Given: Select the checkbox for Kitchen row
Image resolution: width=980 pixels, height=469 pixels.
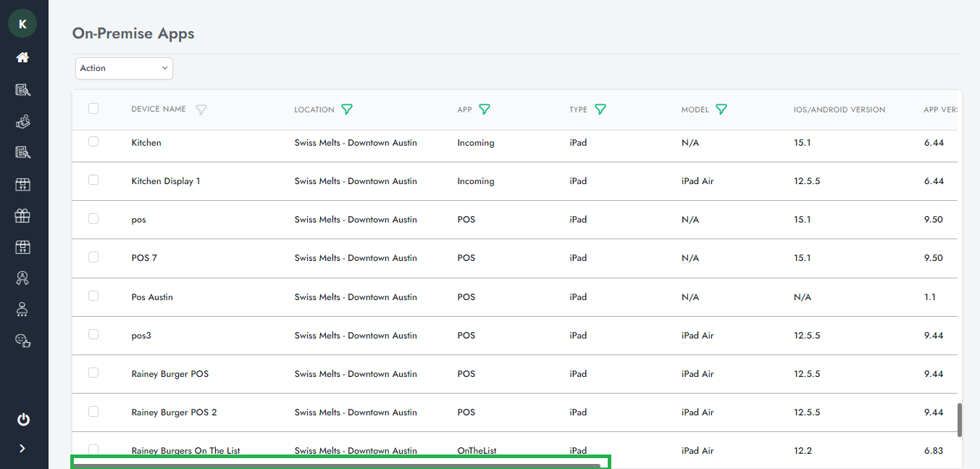Looking at the screenshot, I should (93, 141).
